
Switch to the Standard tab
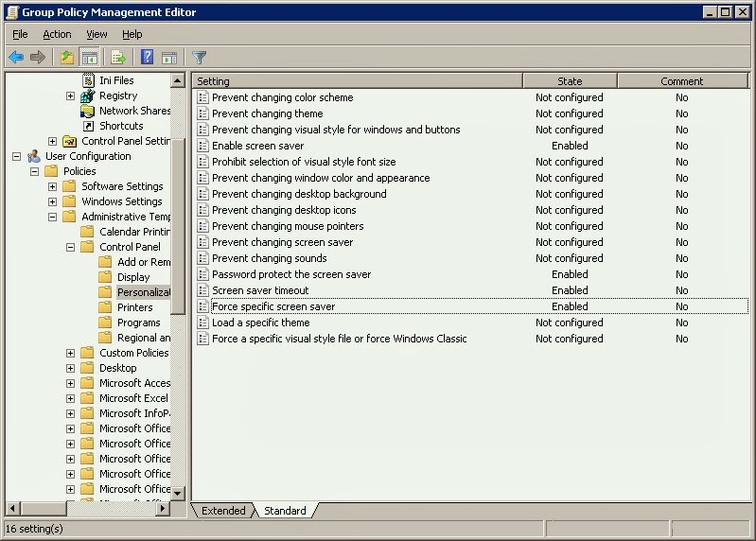click(x=285, y=511)
